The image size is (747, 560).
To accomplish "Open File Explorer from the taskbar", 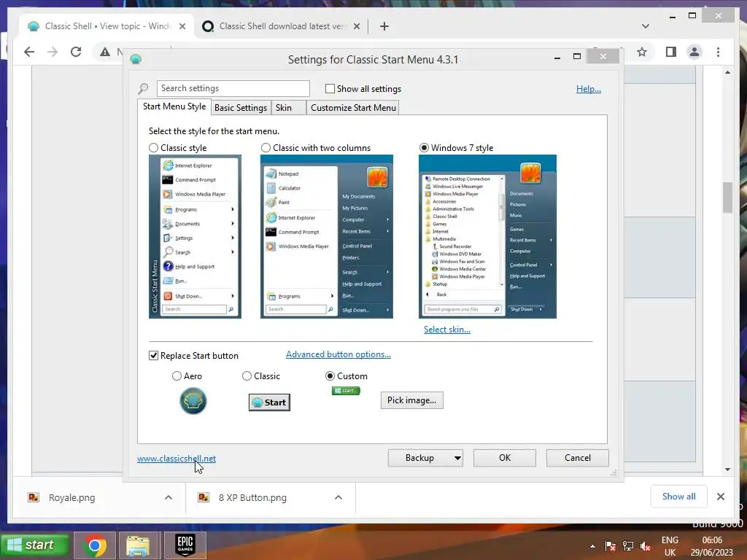I will pyautogui.click(x=138, y=545).
